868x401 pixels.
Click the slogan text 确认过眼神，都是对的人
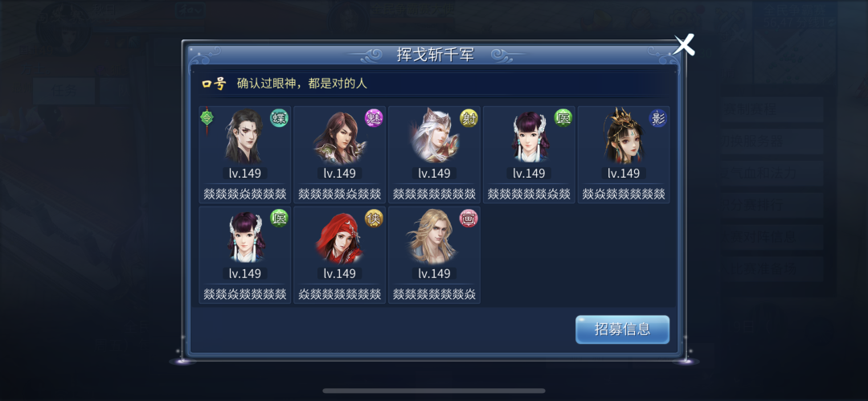pos(302,84)
